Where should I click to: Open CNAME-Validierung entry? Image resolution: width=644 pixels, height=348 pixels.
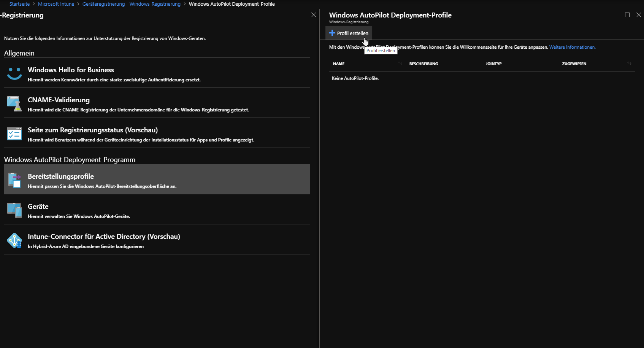(157, 103)
